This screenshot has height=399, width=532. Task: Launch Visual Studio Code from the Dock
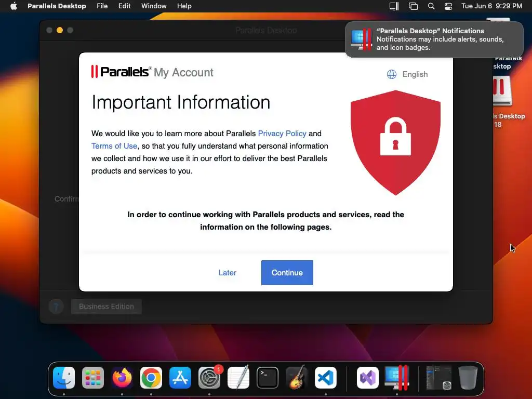click(x=326, y=378)
